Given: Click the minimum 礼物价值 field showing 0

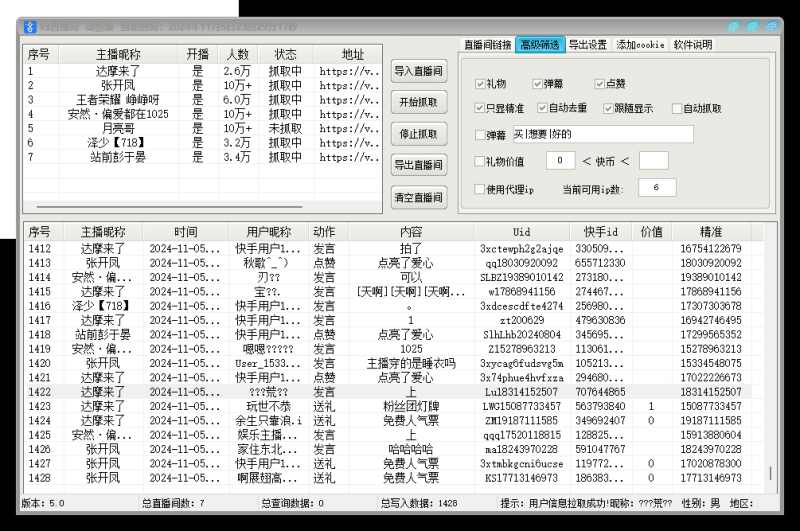Looking at the screenshot, I should (560, 161).
